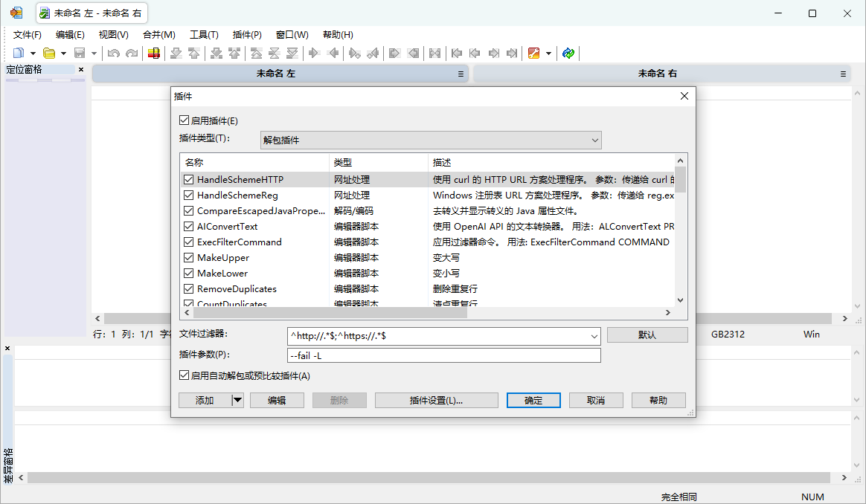Open the 插件(P) menu
Image resolution: width=866 pixels, height=504 pixels.
click(247, 34)
